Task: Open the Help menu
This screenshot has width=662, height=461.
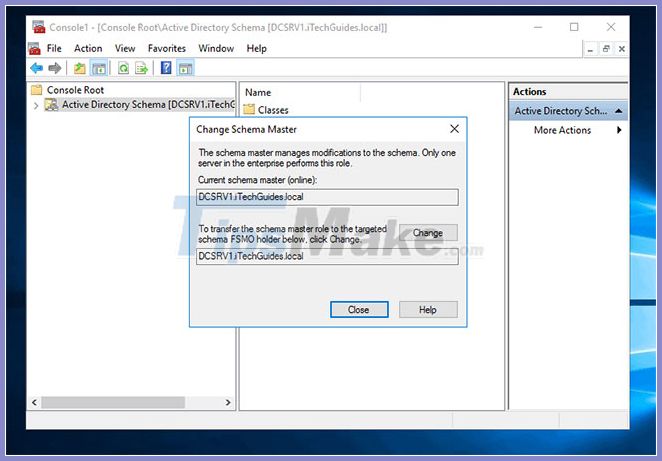Action: [x=256, y=49]
